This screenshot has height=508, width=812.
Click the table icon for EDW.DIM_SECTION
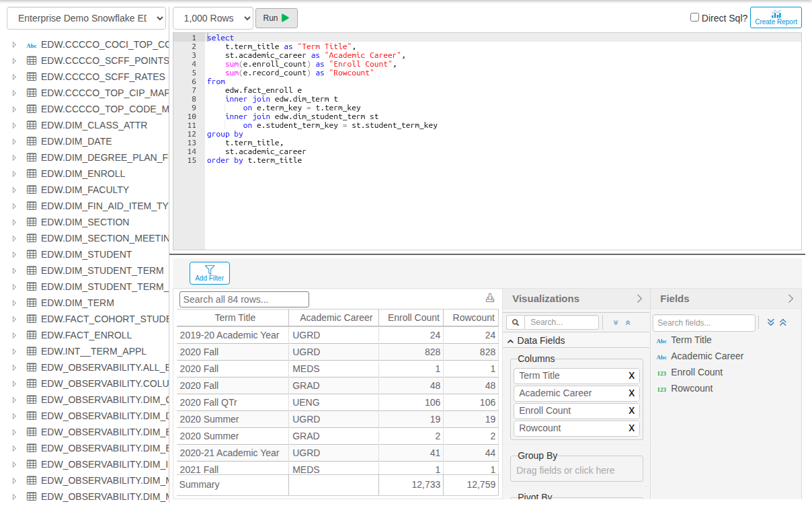tap(32, 222)
